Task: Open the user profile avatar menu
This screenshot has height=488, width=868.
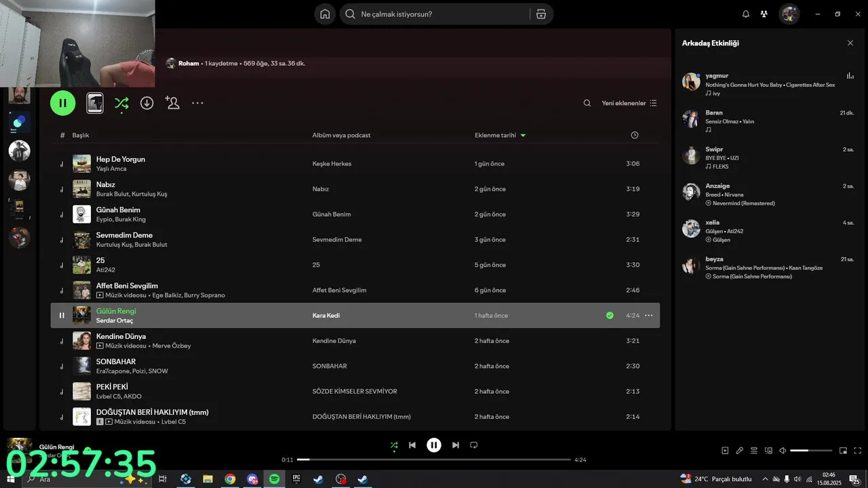Action: point(789,14)
